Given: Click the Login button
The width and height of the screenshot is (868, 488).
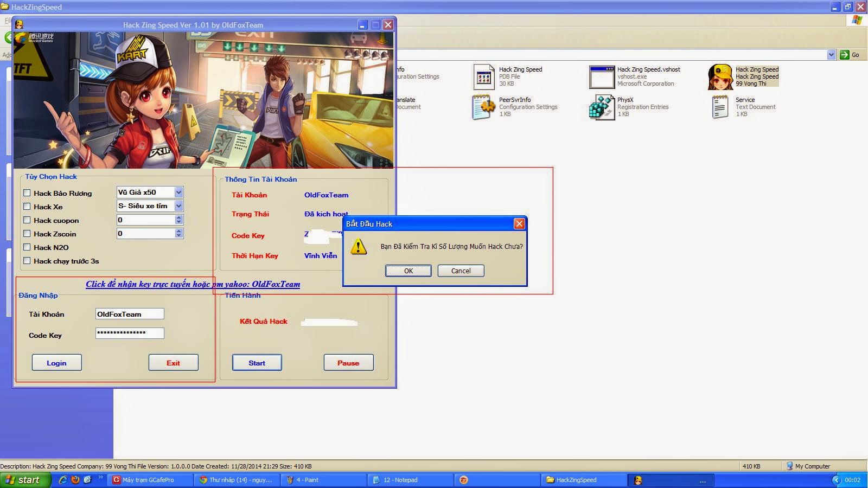Looking at the screenshot, I should (56, 363).
